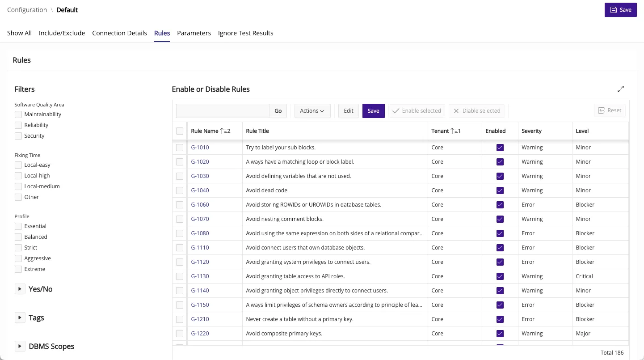Expand the DBMS Scopes section
Image resolution: width=644 pixels, height=360 pixels.
coord(20,347)
